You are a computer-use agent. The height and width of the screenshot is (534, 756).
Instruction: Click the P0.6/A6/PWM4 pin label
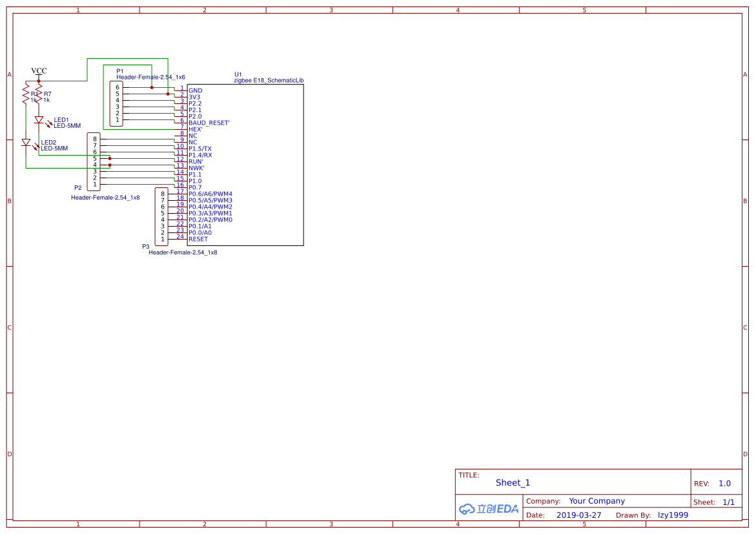210,194
